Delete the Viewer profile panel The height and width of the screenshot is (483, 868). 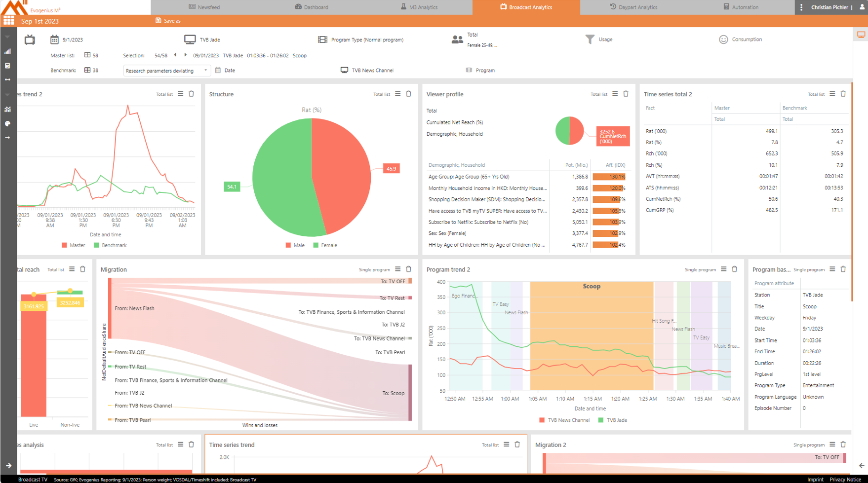(626, 94)
